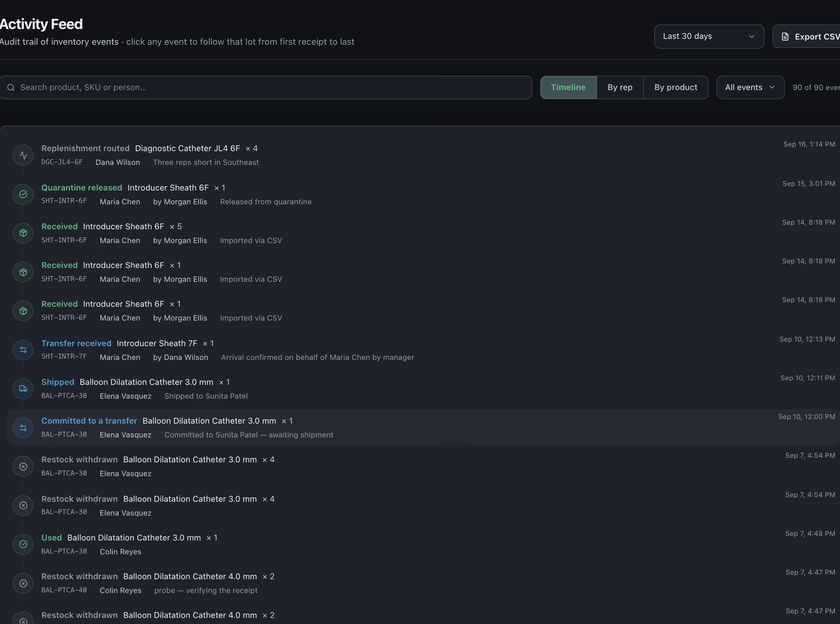Click the activity icon beside Replenishment routed
This screenshot has height=624, width=840.
(23, 155)
